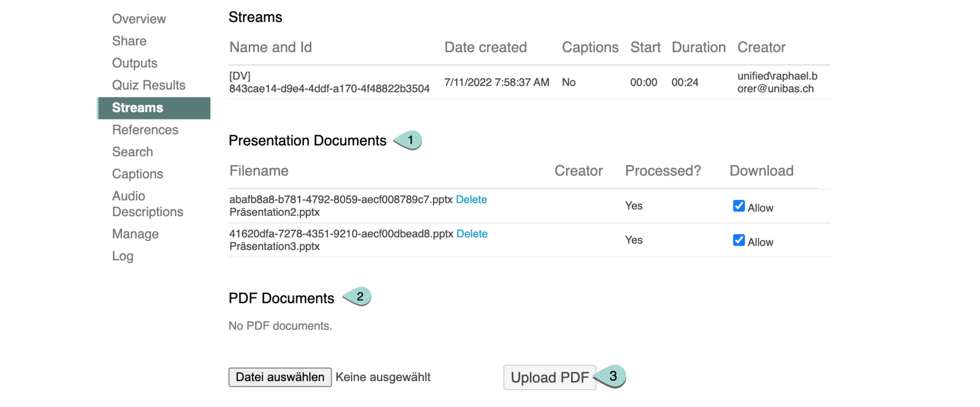This screenshot has width=980, height=407.
Task: Click callout marker 1 beside Presentation Documents
Action: pos(409,140)
